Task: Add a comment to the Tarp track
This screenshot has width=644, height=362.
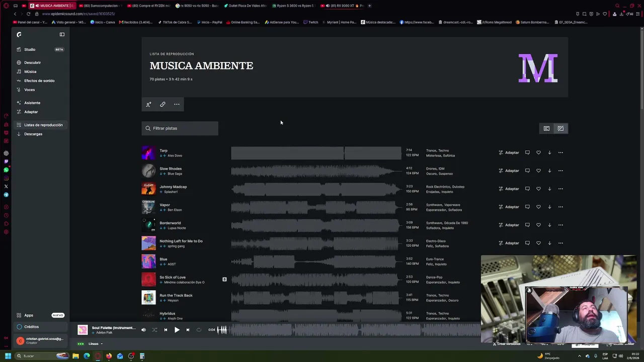Action: tap(527, 152)
